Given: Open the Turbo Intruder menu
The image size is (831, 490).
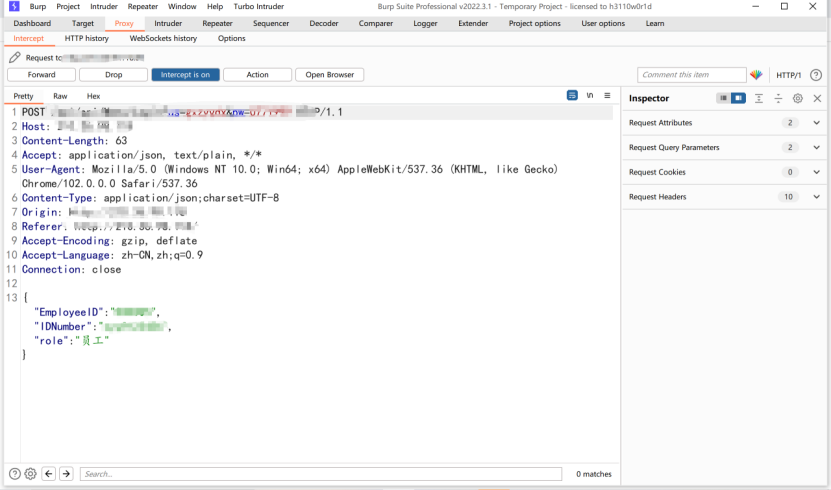Looking at the screenshot, I should [259, 6].
